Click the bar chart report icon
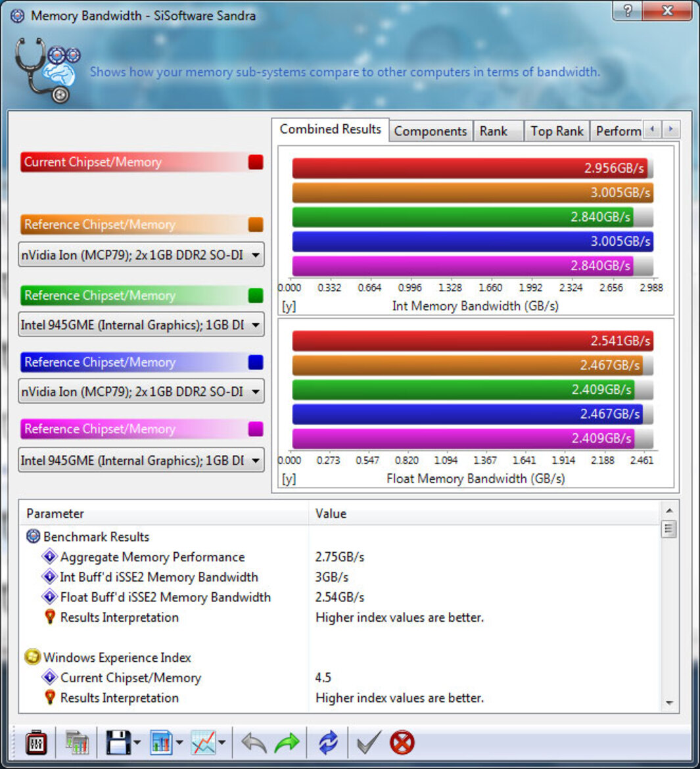 click(x=161, y=743)
